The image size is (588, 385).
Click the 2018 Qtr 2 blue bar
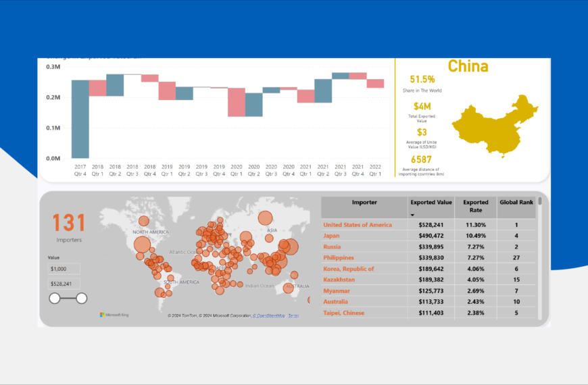(115, 85)
